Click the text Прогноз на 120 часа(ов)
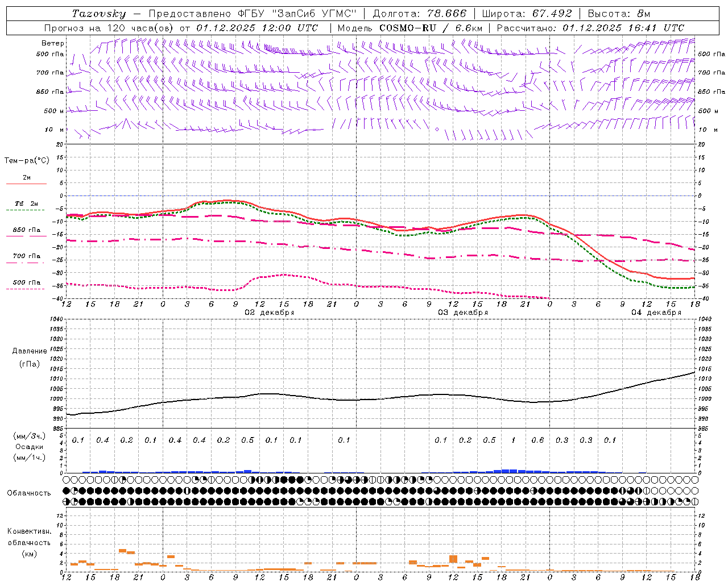Image resolution: width=728 pixels, height=582 pixels. click(109, 28)
